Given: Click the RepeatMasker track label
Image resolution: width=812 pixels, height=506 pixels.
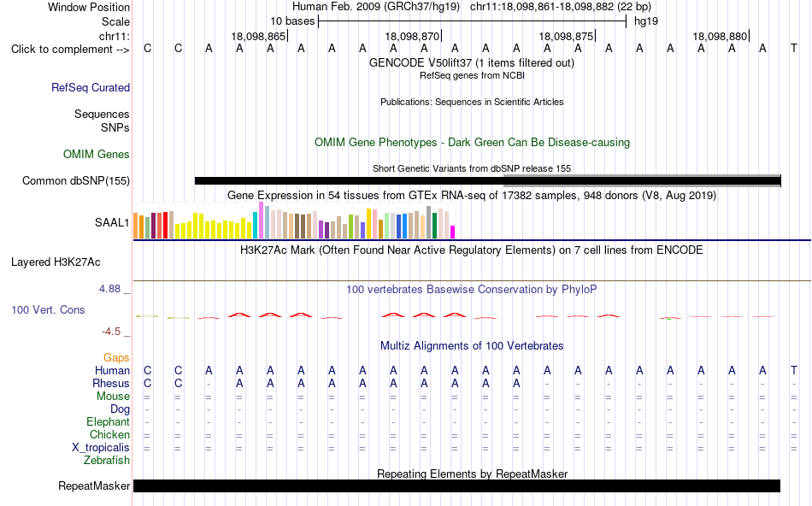Looking at the screenshot, I should 94,485.
